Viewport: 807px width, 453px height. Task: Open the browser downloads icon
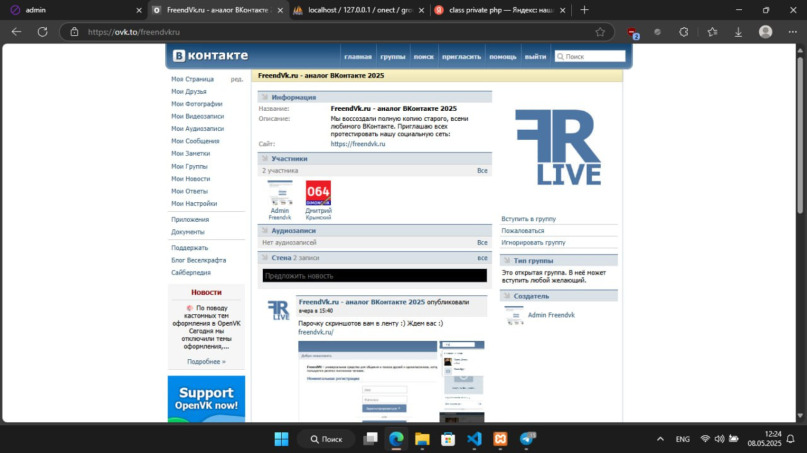click(738, 32)
